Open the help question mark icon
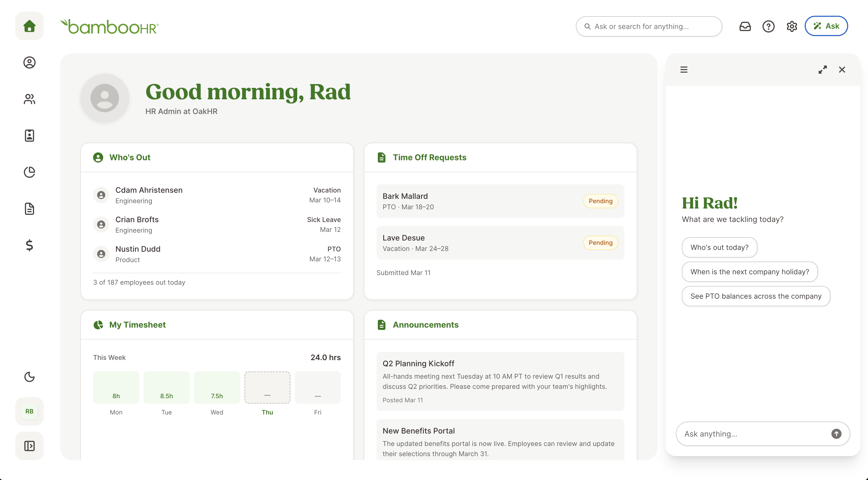This screenshot has height=480, width=868. tap(768, 26)
